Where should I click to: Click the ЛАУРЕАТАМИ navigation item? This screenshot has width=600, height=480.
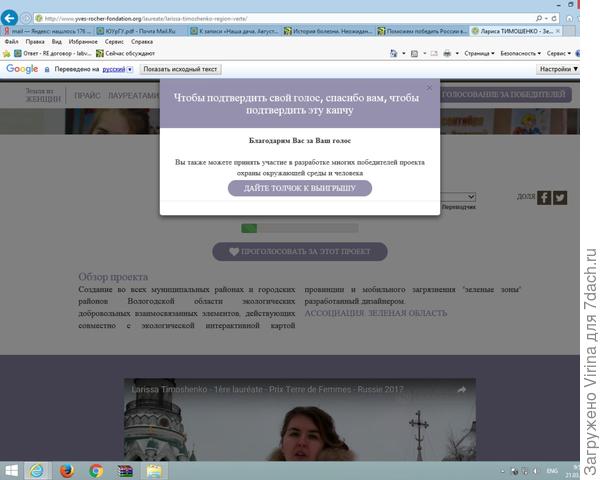(134, 96)
